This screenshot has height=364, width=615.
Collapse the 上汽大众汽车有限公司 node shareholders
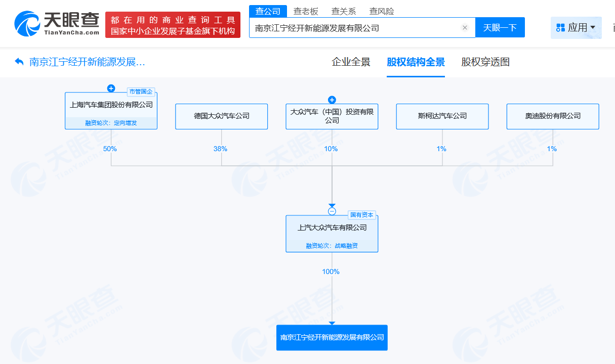[332, 211]
